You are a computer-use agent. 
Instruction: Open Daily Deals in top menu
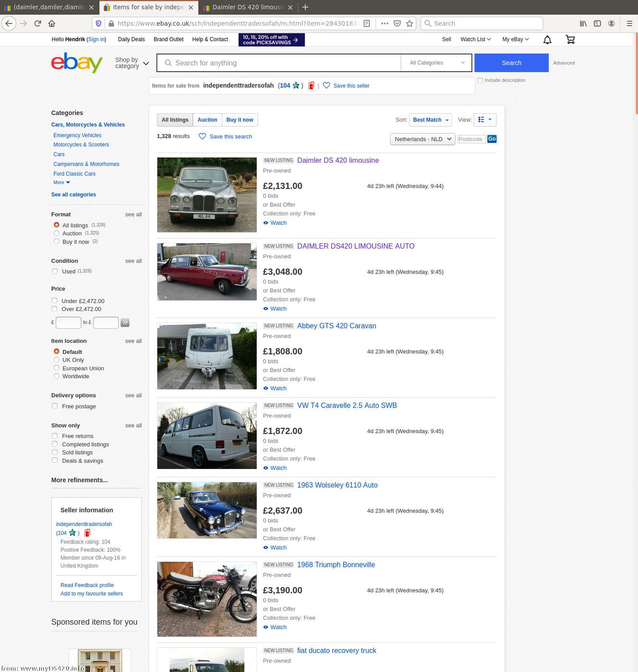tap(131, 39)
